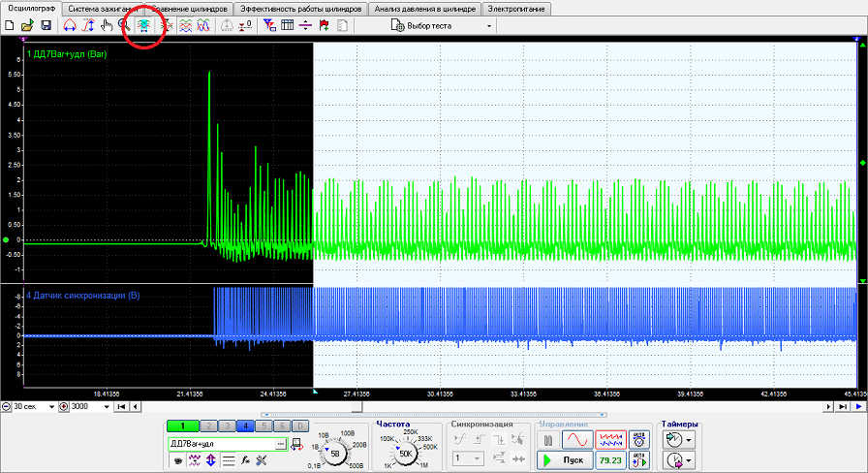Click the red-blue vertical invert arrows
The height and width of the screenshot is (473, 868).
(211, 460)
